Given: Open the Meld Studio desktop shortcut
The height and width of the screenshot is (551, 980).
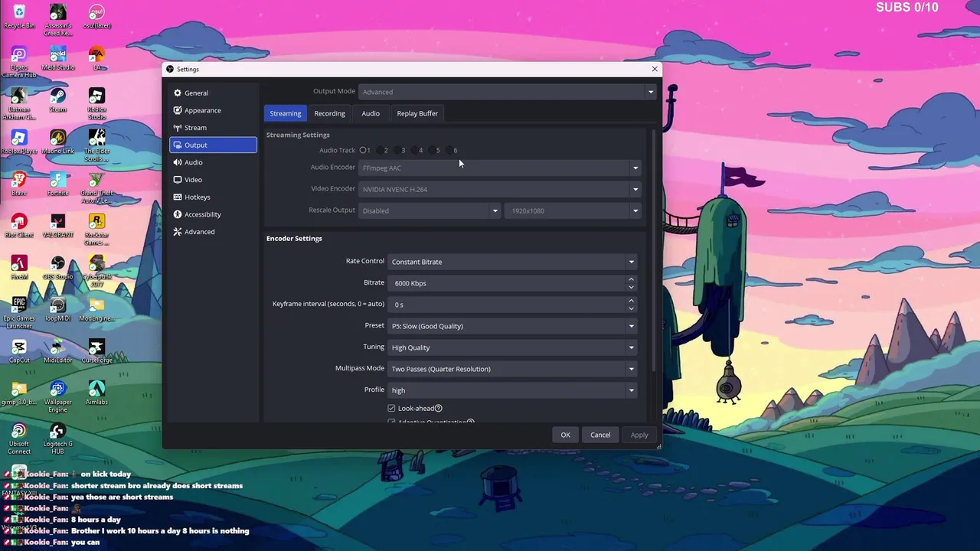Looking at the screenshot, I should pos(57,58).
